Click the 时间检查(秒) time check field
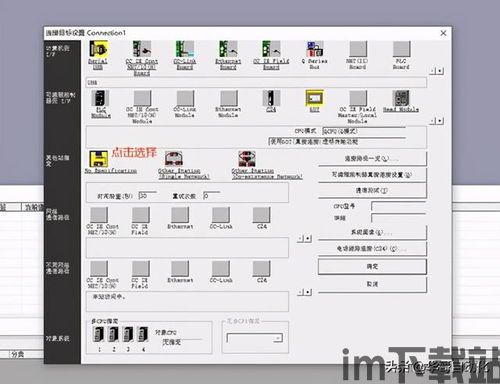 pos(148,196)
